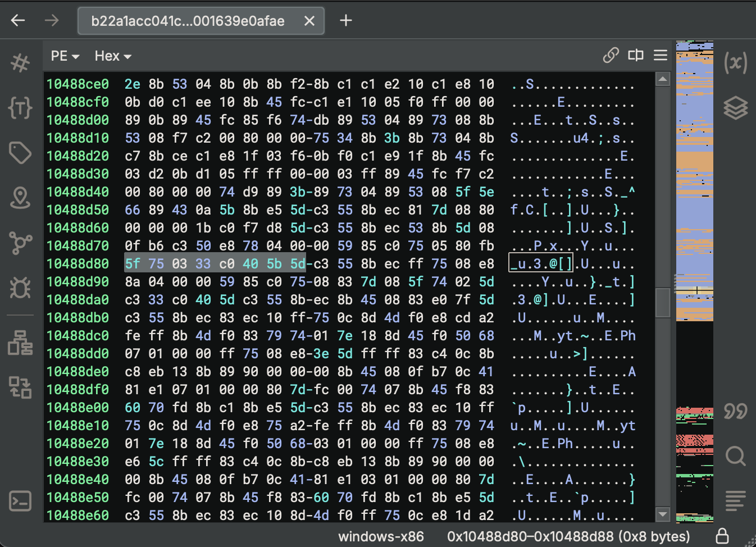Close the b22a1acc041c tab
Viewport: 756px width, 547px height.
click(x=309, y=21)
